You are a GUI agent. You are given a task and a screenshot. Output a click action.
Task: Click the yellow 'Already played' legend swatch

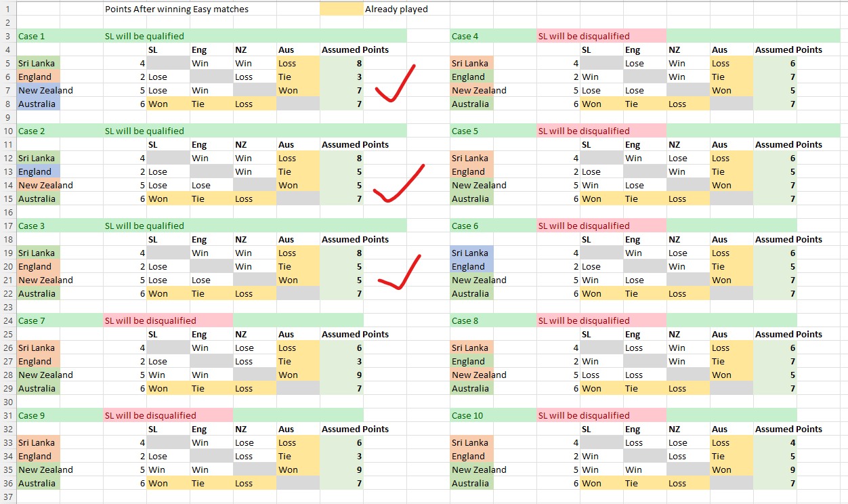pos(341,9)
